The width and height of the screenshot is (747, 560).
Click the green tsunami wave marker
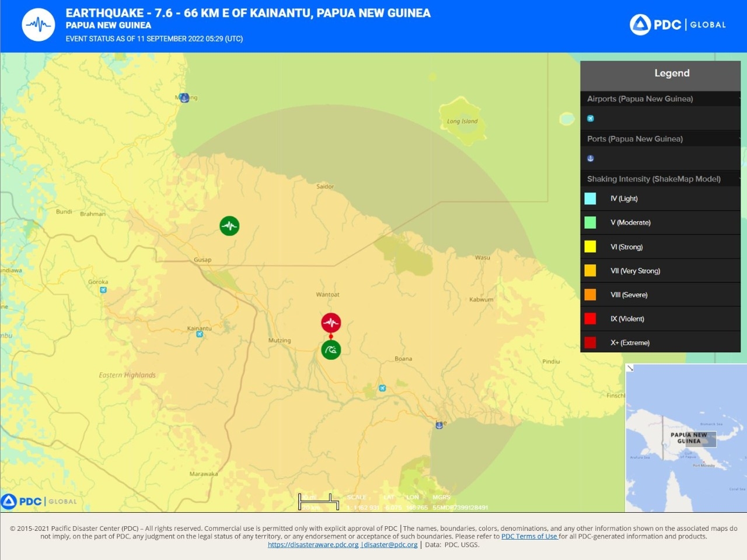331,350
